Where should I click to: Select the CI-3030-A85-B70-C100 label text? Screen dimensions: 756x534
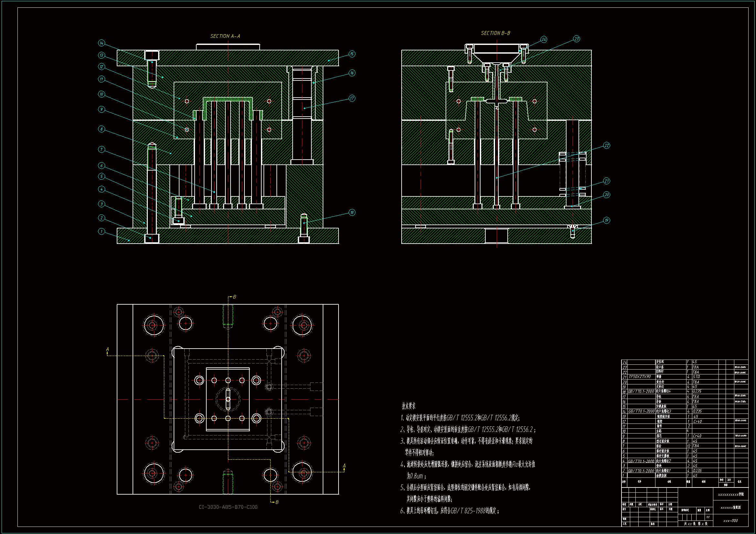point(228,507)
